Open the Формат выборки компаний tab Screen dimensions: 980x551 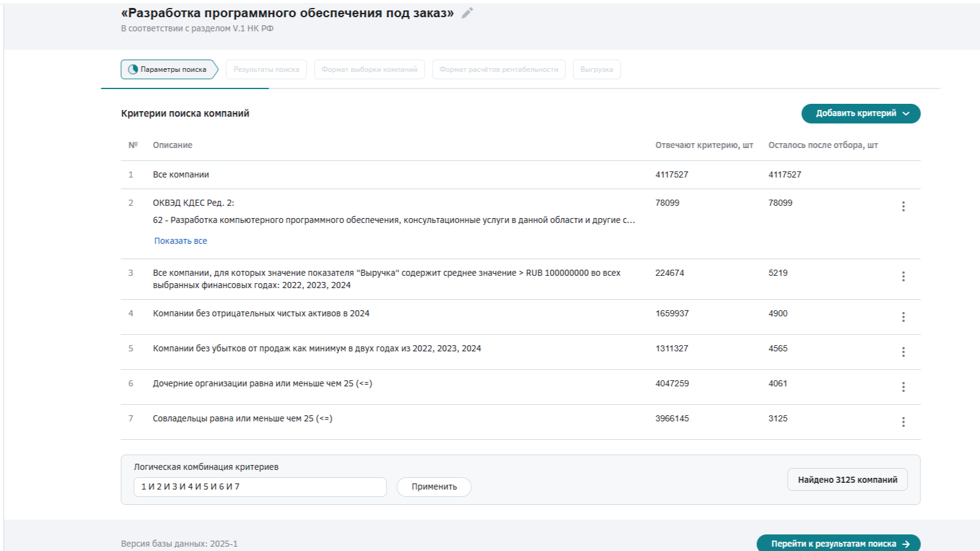point(369,69)
